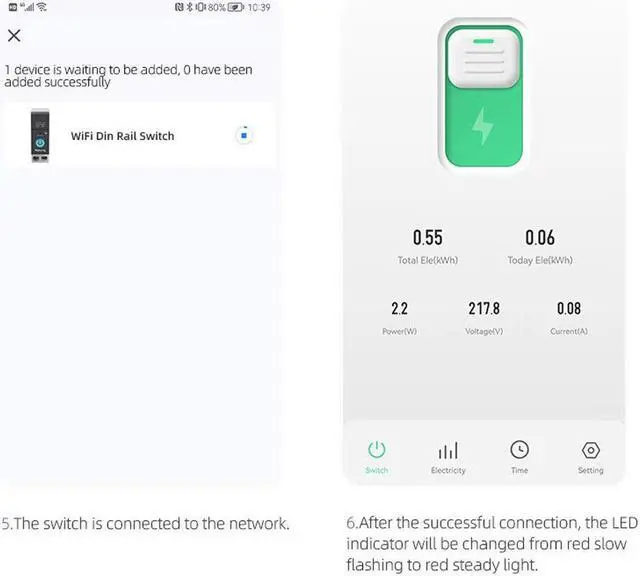
Task: Open the Time clock icon
Action: pos(519,450)
